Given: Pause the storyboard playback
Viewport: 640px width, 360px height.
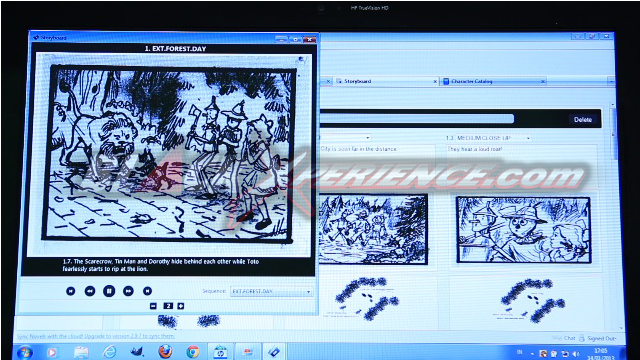Looking at the screenshot, I should (x=109, y=291).
